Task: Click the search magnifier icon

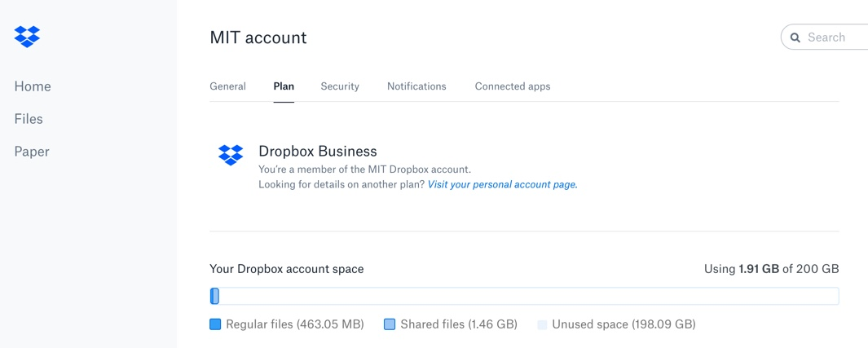Action: click(795, 37)
